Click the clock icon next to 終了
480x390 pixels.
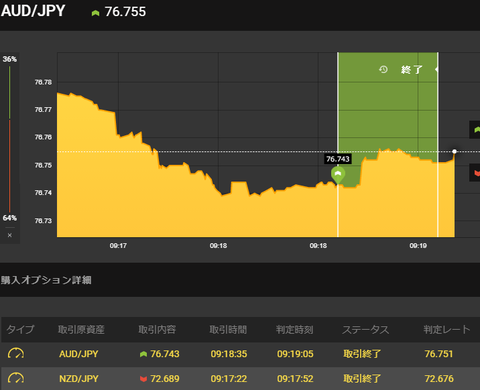(383, 69)
